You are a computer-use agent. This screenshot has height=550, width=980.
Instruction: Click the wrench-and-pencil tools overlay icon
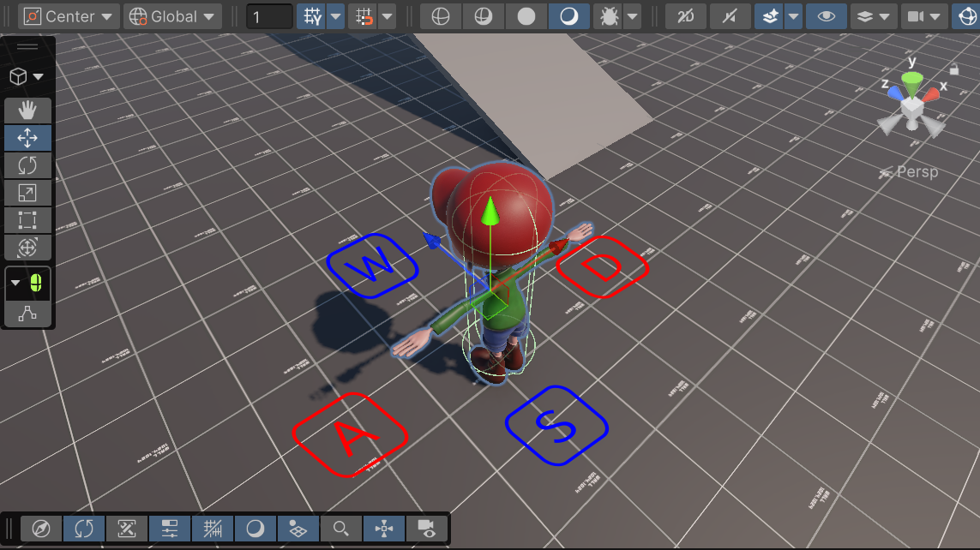coord(127,529)
